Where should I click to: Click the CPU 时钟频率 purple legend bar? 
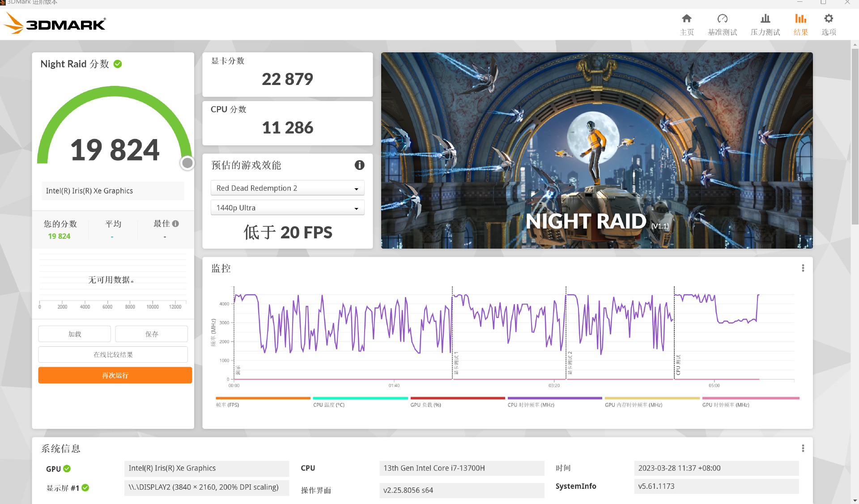554,398
